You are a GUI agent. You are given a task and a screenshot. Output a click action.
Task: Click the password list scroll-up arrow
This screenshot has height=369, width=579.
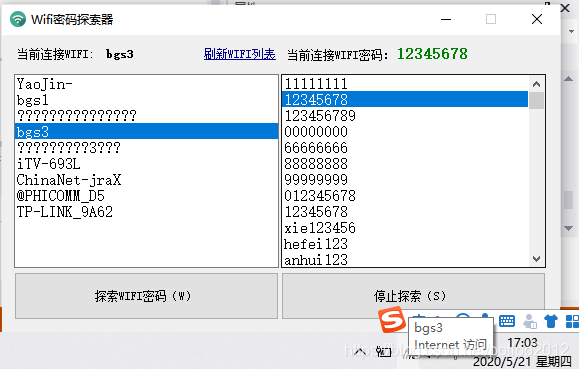pyautogui.click(x=537, y=84)
